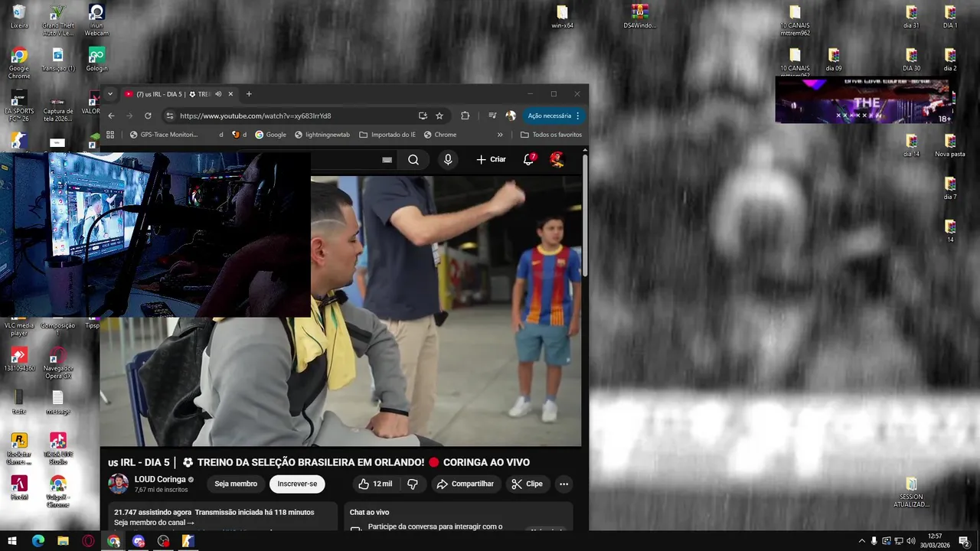Viewport: 980px width, 551px height.
Task: Open the dia 14 archive on desktop
Action: [x=911, y=145]
